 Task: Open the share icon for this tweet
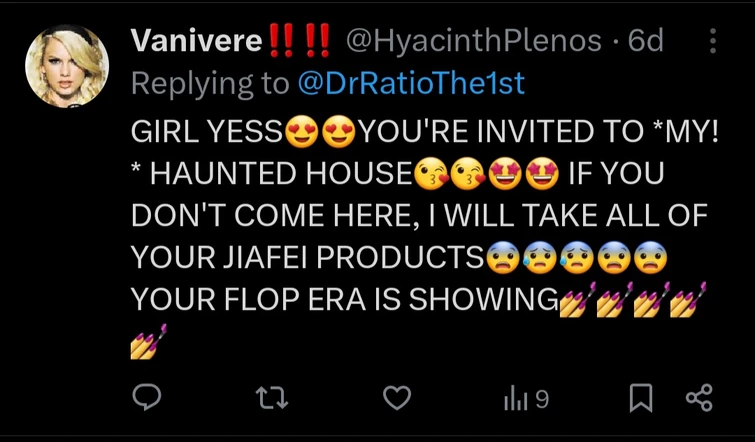(699, 398)
